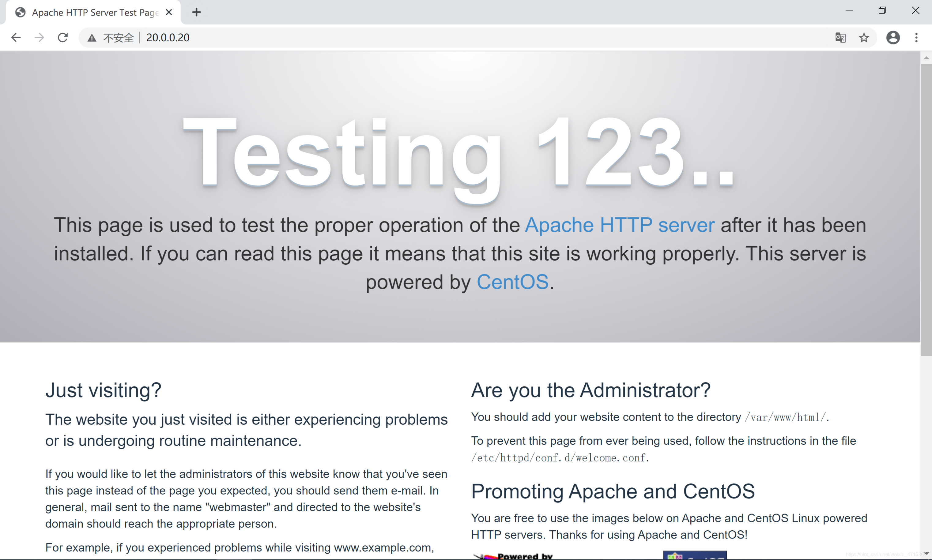Click the CentOS powered-by badge image

point(695,555)
